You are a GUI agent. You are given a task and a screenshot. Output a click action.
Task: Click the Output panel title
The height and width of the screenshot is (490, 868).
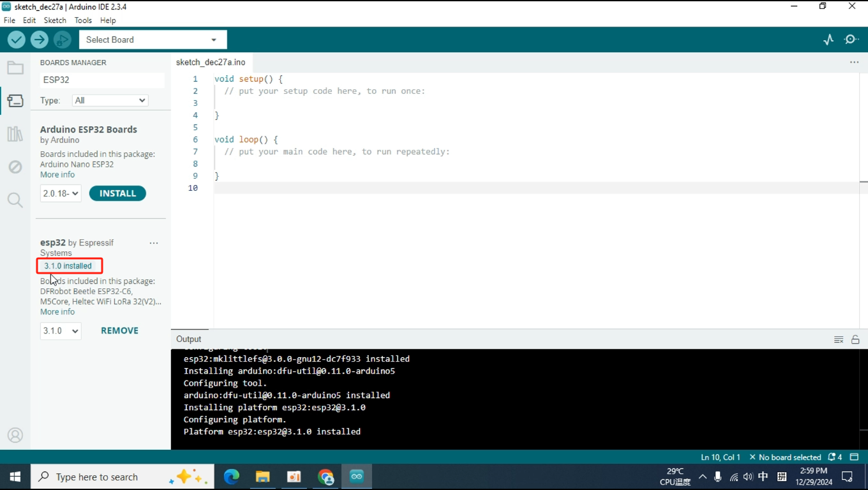point(189,339)
